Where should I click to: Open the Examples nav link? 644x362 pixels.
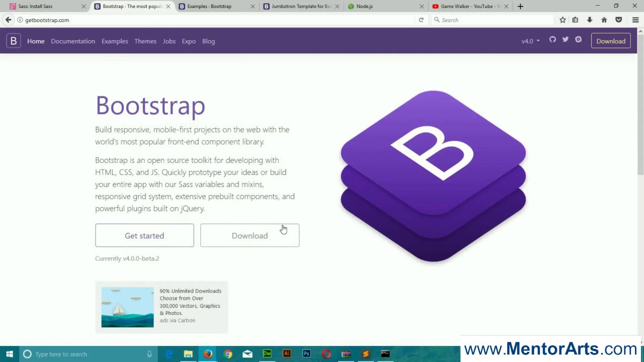pyautogui.click(x=115, y=41)
